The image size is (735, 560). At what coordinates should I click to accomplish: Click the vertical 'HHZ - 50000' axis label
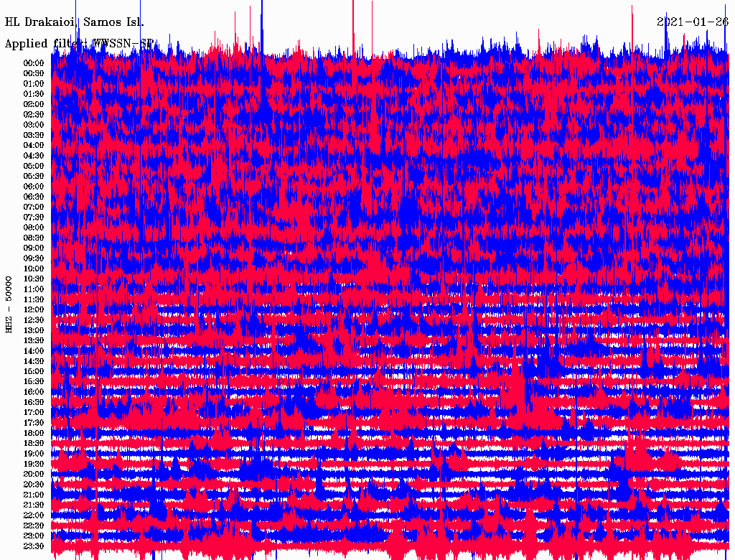9,304
